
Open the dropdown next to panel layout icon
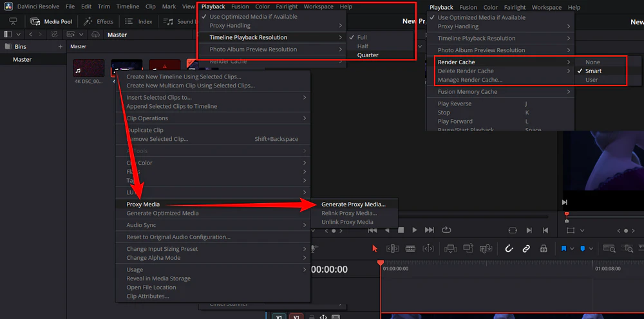pyautogui.click(x=18, y=35)
